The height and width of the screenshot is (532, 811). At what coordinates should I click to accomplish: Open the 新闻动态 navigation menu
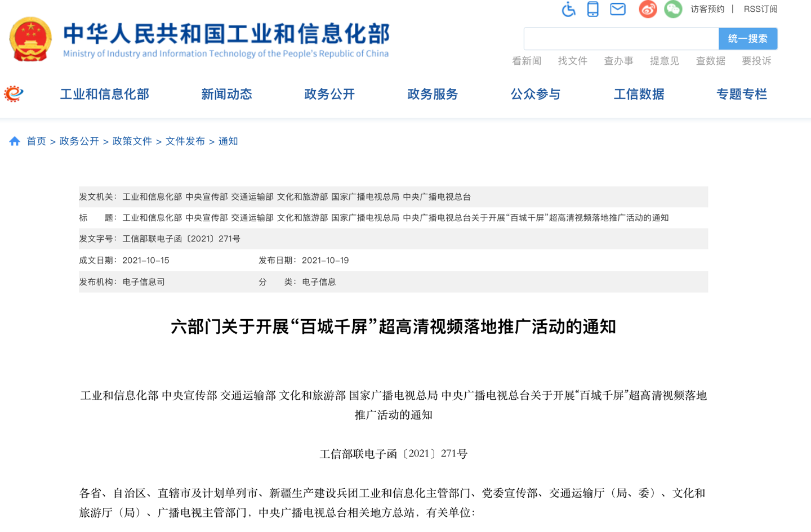(226, 94)
